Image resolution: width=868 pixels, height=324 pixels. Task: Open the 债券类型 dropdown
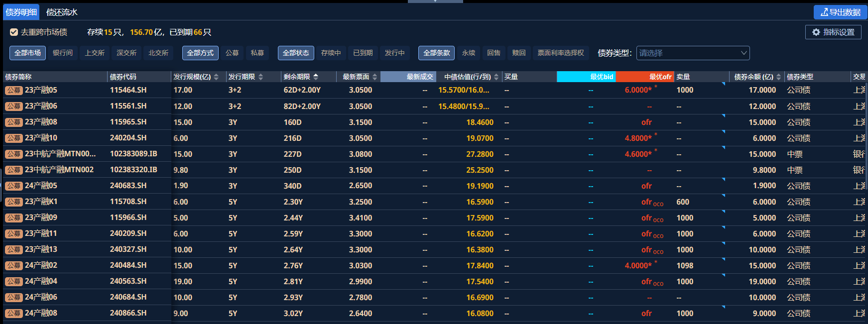click(x=693, y=53)
